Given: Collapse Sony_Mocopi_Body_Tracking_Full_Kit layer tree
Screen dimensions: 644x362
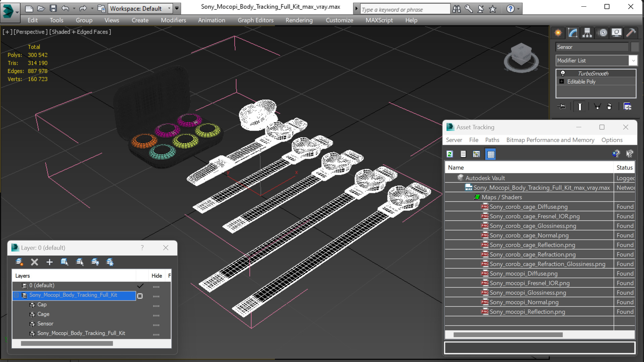Looking at the screenshot, I should pos(16,295).
